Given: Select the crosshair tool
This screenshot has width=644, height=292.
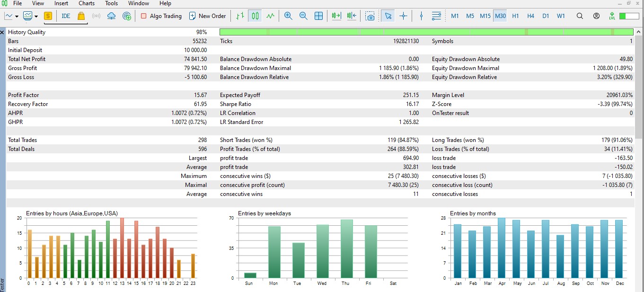Looking at the screenshot, I should click(403, 16).
